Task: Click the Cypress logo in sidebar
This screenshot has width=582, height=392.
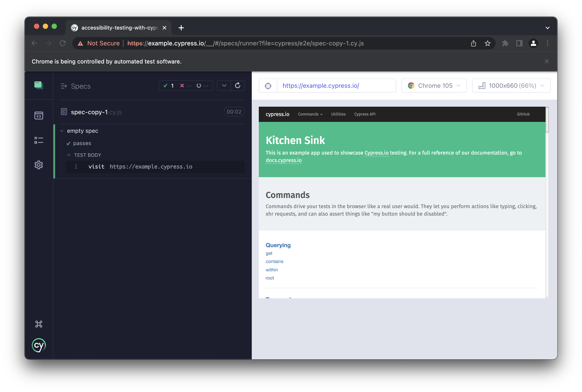Action: point(39,345)
